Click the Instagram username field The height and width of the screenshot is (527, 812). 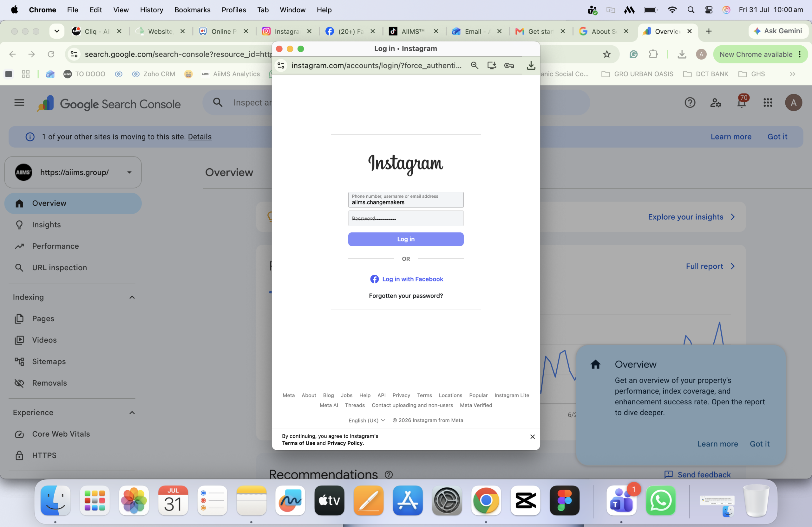pyautogui.click(x=406, y=200)
